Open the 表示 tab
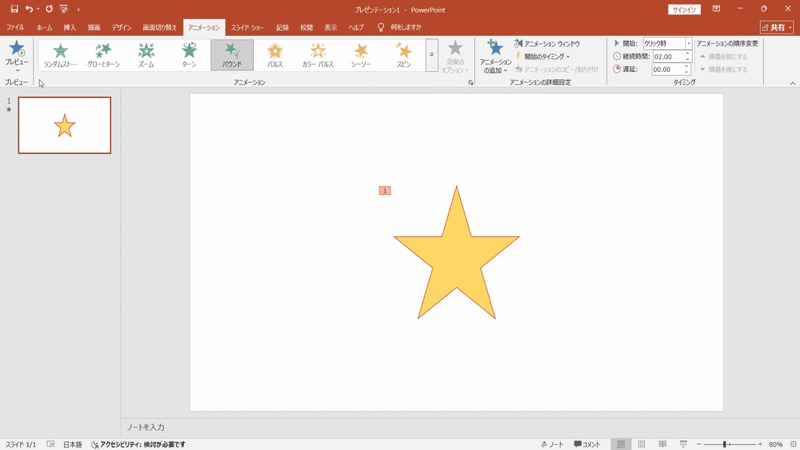The height and width of the screenshot is (450, 800). tap(331, 28)
